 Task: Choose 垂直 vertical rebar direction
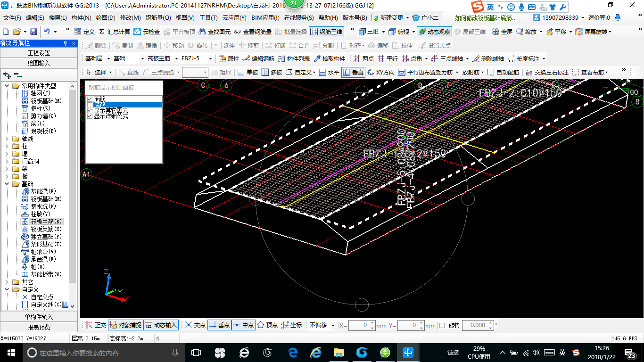pyautogui.click(x=353, y=73)
